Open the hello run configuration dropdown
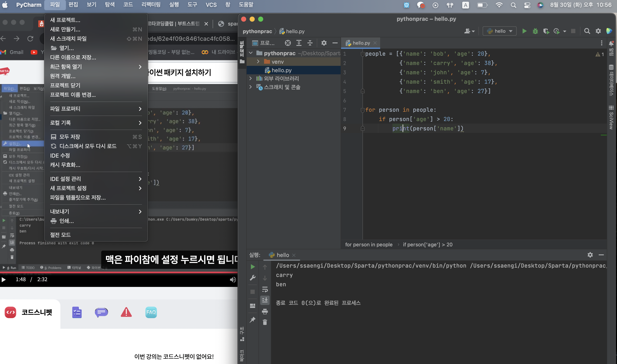This screenshot has width=617, height=364. [500, 31]
